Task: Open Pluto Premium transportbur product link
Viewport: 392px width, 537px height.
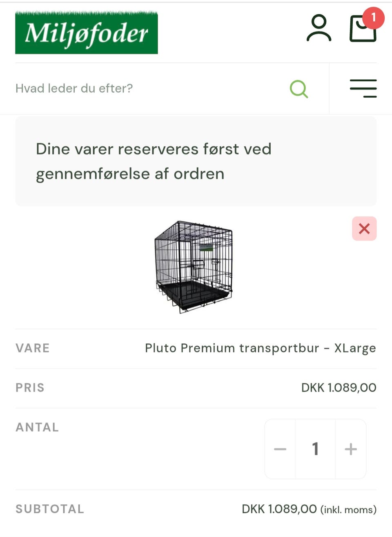Action: 260,348
